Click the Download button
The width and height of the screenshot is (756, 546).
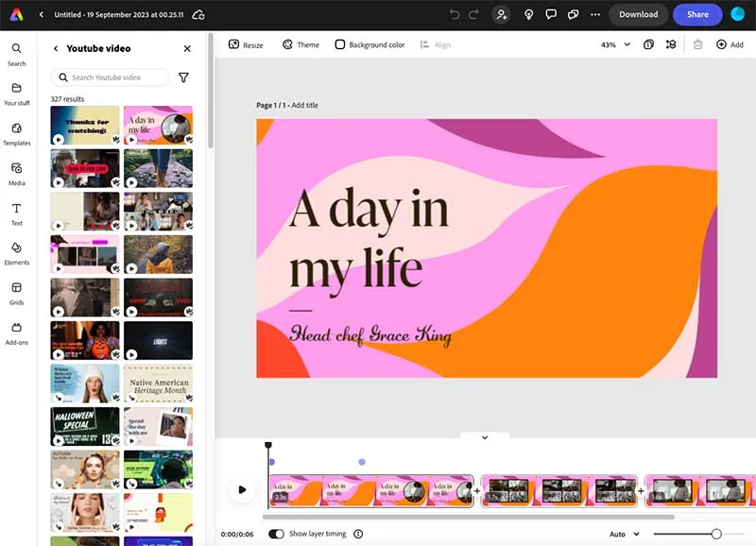(638, 14)
